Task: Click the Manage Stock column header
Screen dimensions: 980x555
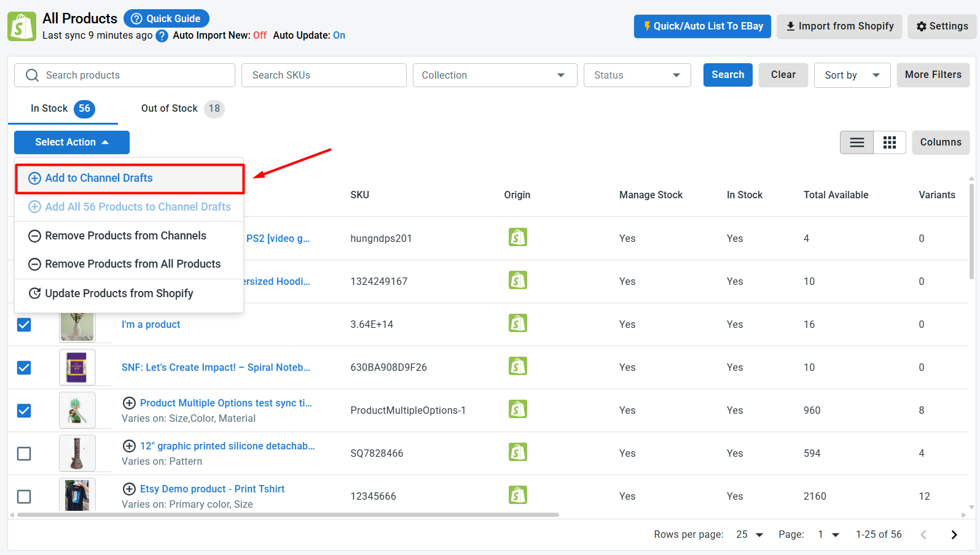Action: tap(651, 195)
